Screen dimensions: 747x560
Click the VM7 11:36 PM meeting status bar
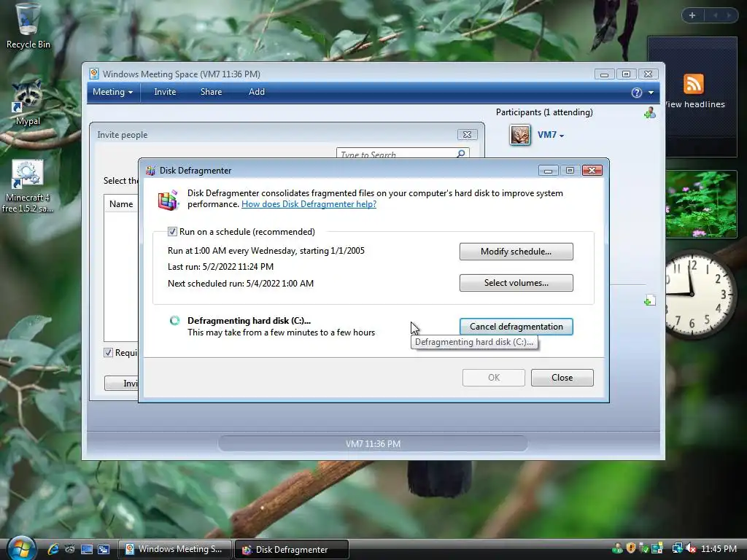click(x=373, y=444)
